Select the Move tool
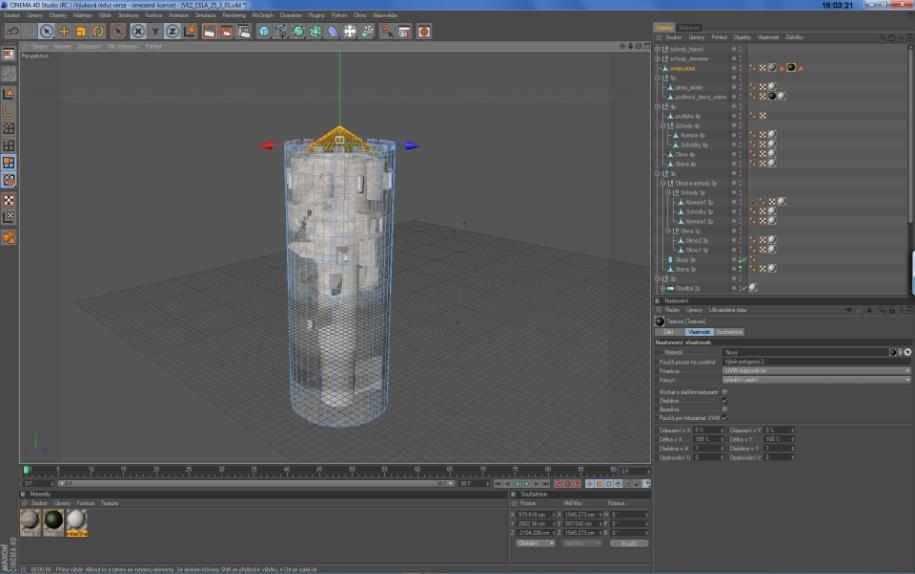 [x=64, y=32]
